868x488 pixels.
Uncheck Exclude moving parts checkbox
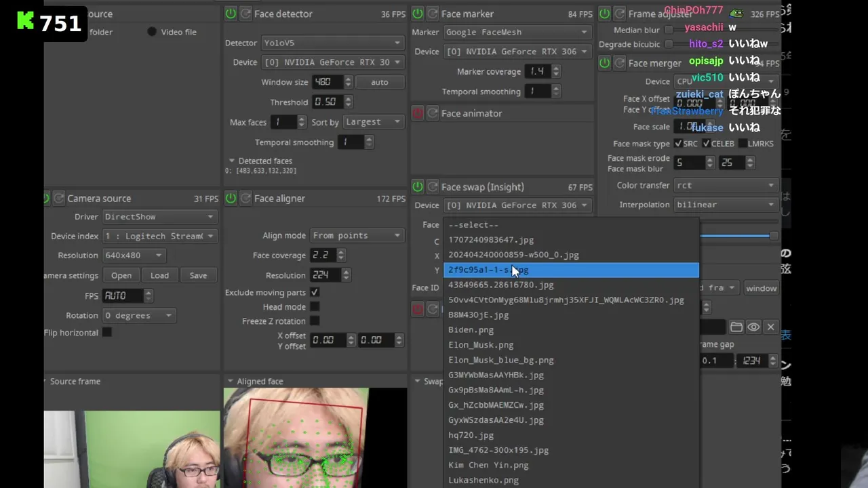tap(315, 292)
